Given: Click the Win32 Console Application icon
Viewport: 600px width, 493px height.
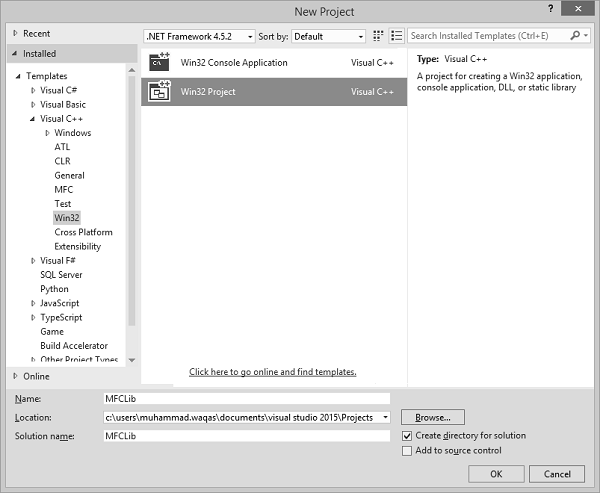Looking at the screenshot, I should pyautogui.click(x=159, y=62).
